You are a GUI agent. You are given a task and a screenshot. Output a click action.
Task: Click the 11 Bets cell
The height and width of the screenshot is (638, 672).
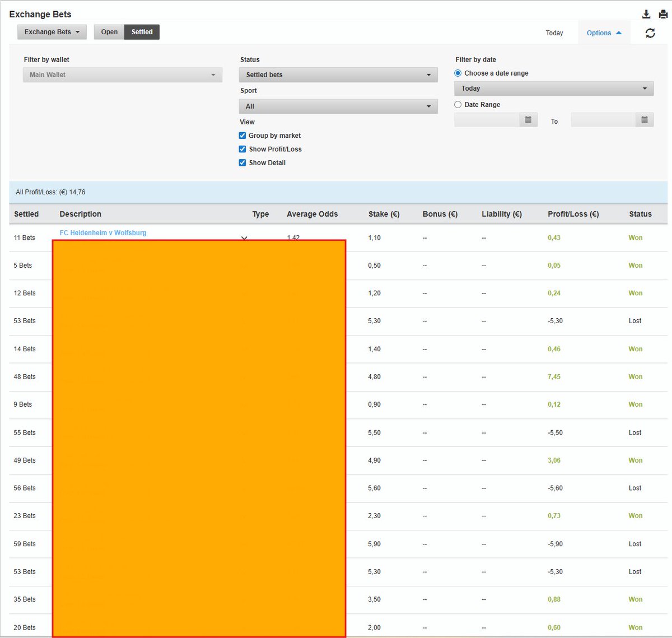pyautogui.click(x=24, y=238)
